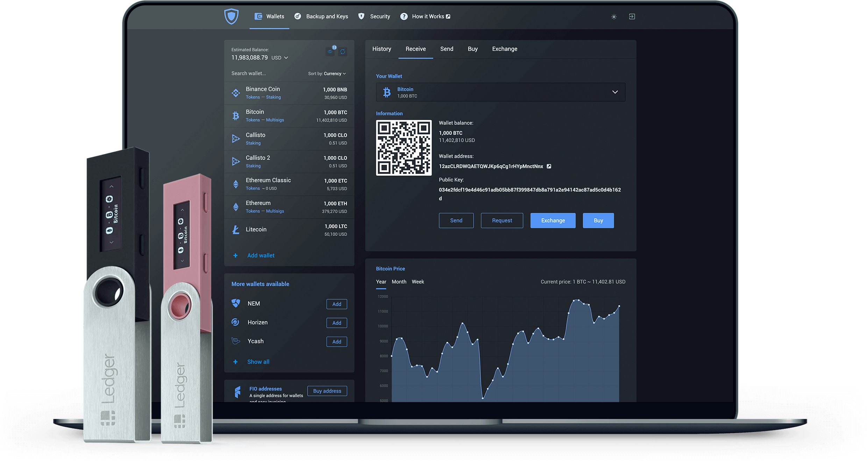Click the Litecoin icon in the wallet list

[236, 229]
